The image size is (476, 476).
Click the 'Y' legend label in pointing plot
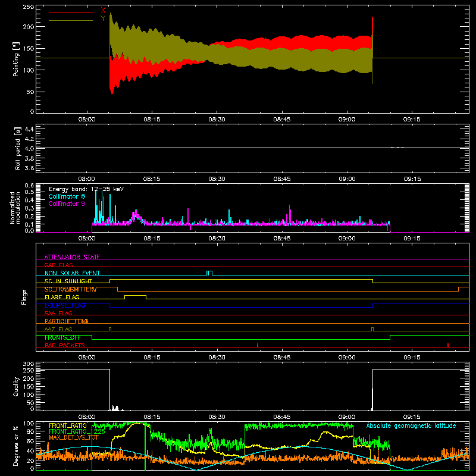pyautogui.click(x=103, y=18)
